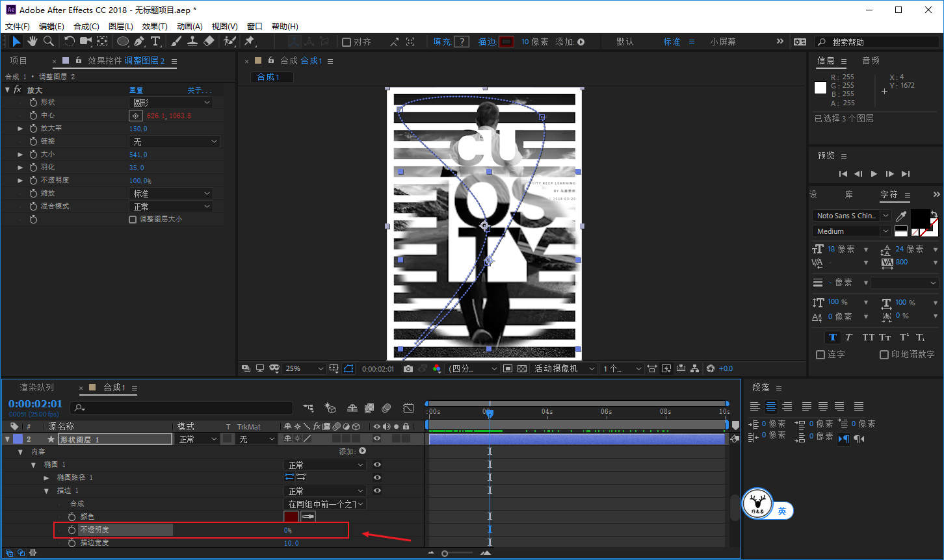Select the Hand tool

[33, 42]
